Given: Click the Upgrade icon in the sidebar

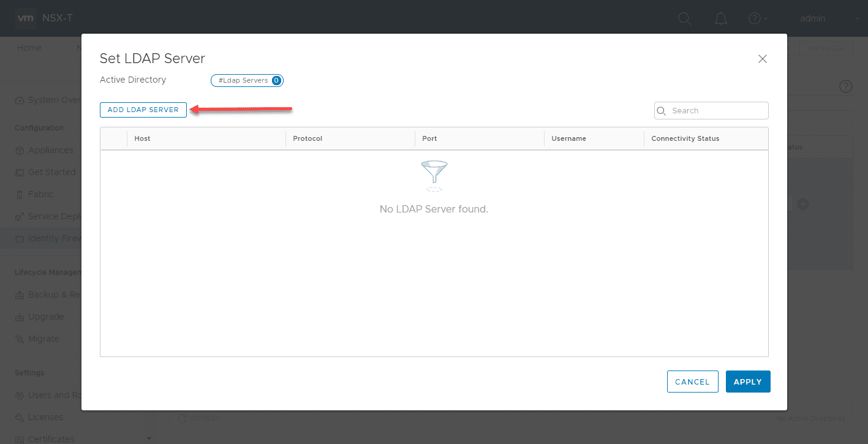Looking at the screenshot, I should tap(18, 317).
